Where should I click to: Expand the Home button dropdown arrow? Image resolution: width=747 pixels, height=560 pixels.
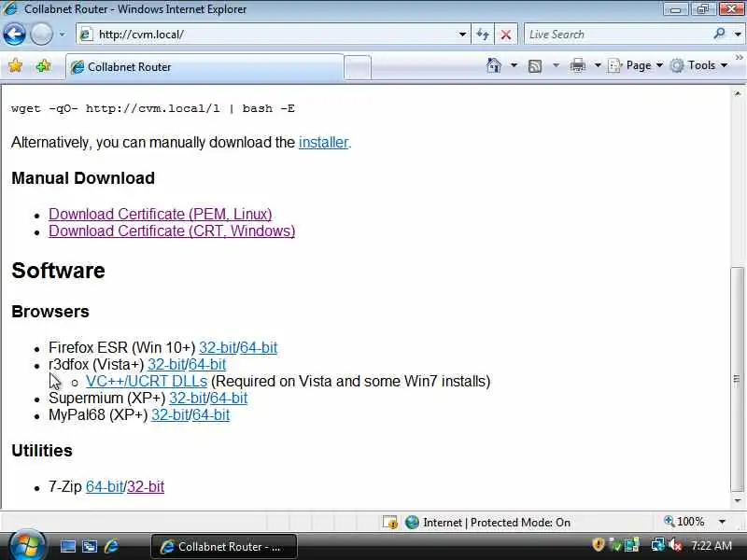514,65
